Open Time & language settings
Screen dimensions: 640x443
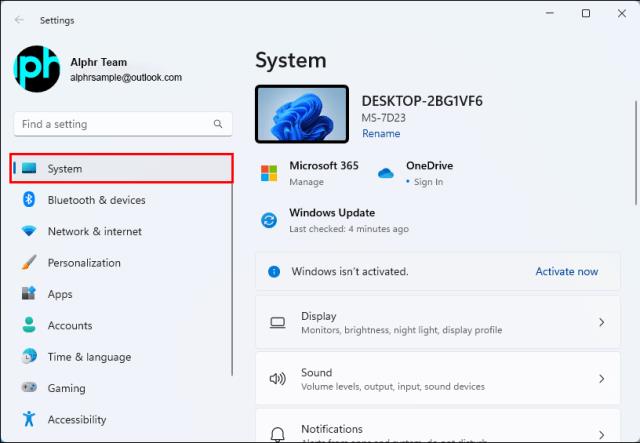122,357
